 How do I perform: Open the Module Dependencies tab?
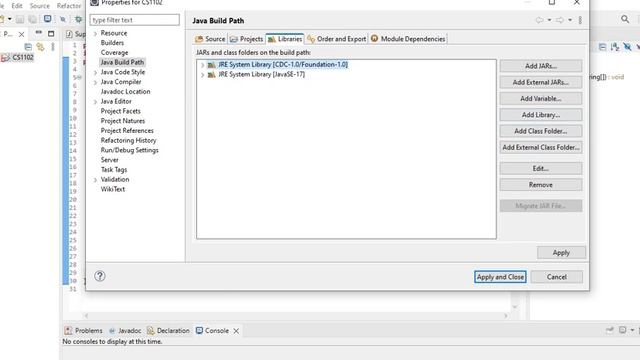pyautogui.click(x=408, y=39)
